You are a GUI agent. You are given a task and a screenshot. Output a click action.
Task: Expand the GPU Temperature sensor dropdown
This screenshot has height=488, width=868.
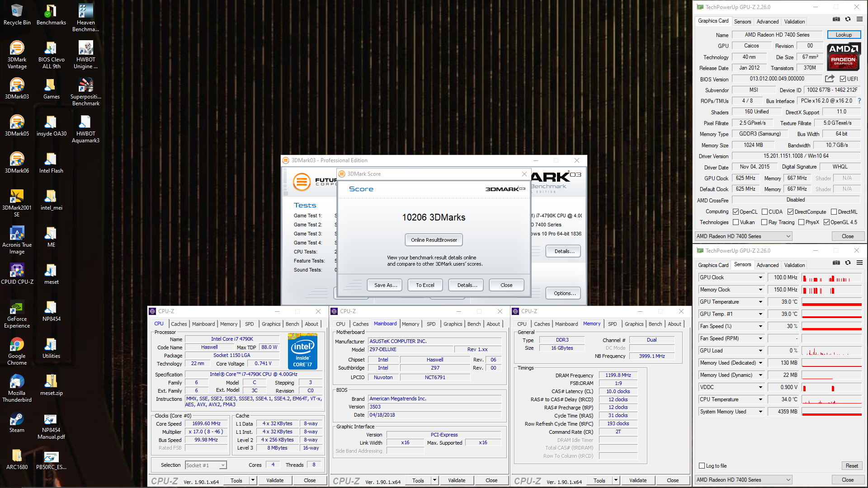760,302
